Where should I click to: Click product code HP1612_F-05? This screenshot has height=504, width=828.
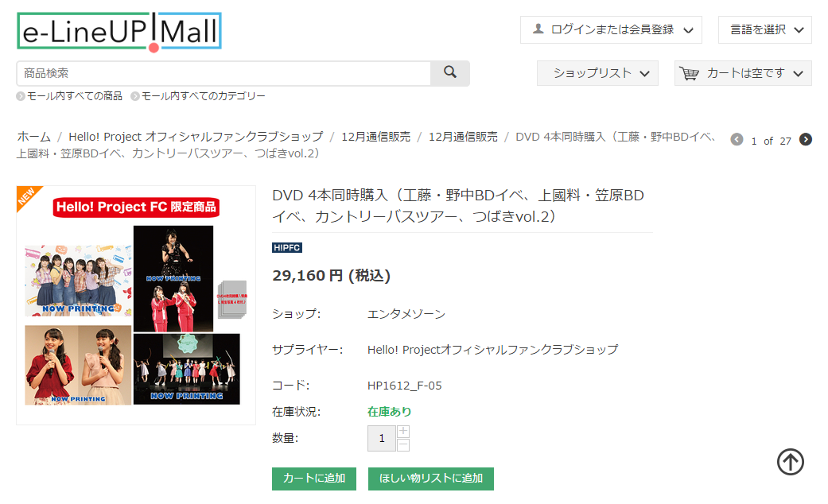(405, 386)
